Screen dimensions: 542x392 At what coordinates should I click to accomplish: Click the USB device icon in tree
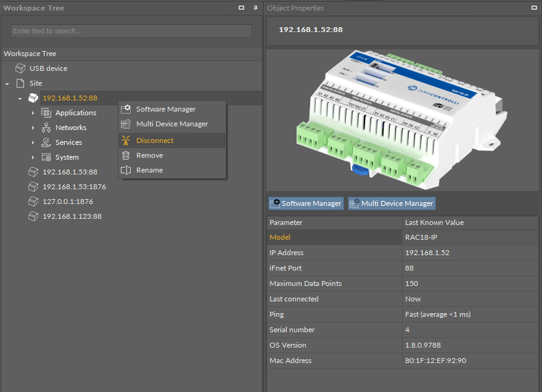[x=20, y=68]
